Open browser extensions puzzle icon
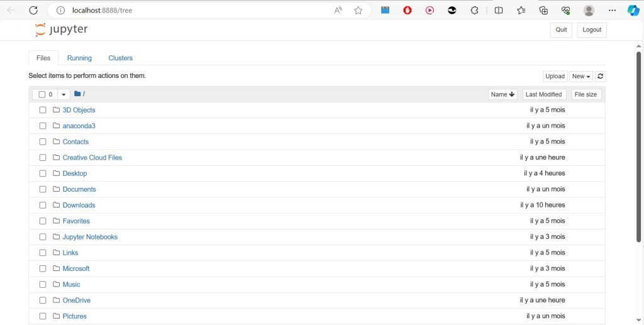The height and width of the screenshot is (325, 644). [475, 10]
